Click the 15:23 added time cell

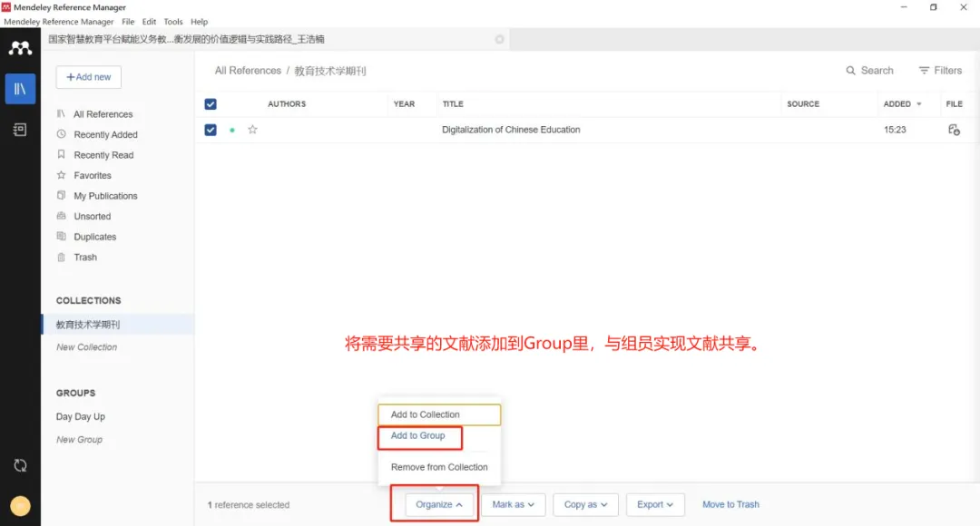(895, 130)
